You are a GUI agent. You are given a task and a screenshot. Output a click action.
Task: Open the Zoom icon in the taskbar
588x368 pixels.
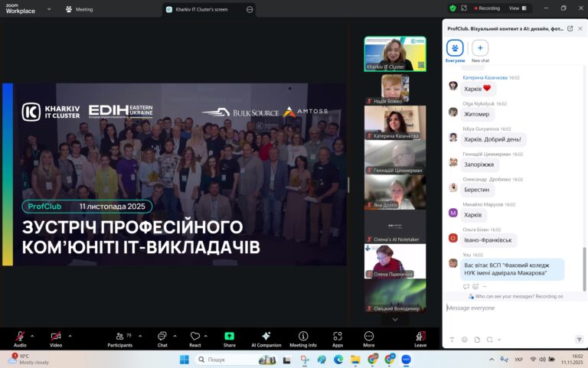pos(406,360)
